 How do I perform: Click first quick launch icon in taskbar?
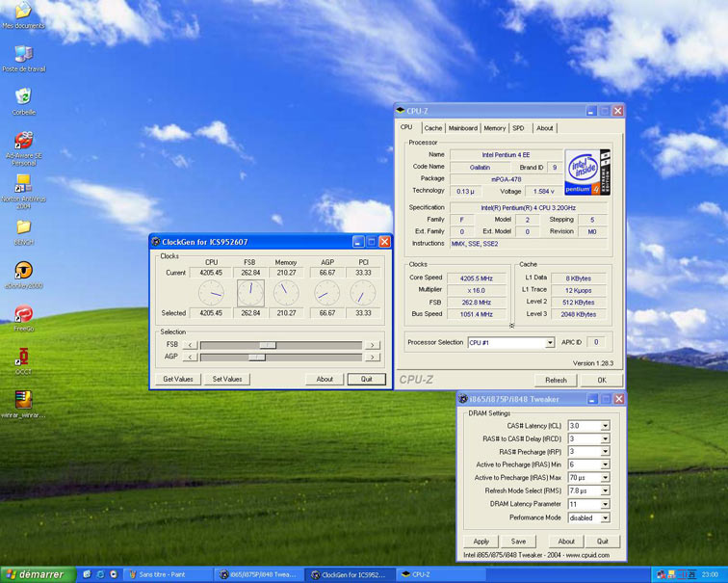(87, 574)
